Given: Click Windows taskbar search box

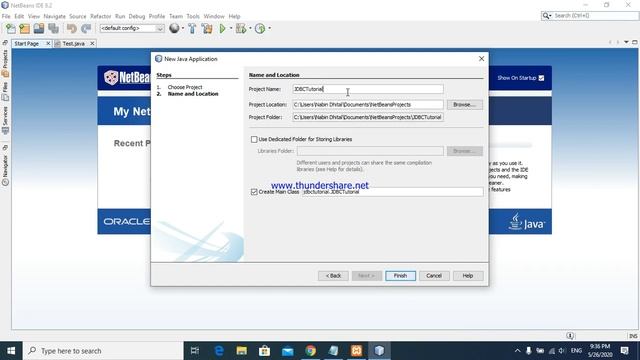Looking at the screenshot, I should [x=103, y=351].
